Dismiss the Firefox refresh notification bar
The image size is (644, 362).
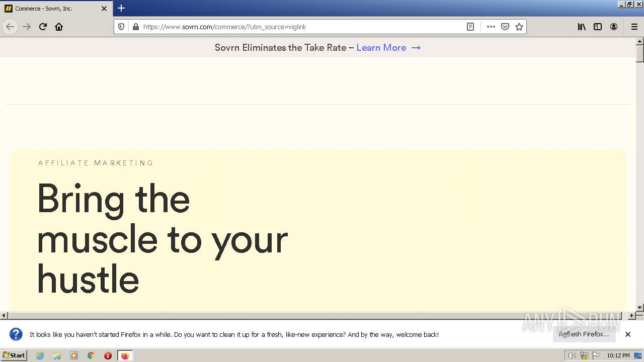pos(628,334)
